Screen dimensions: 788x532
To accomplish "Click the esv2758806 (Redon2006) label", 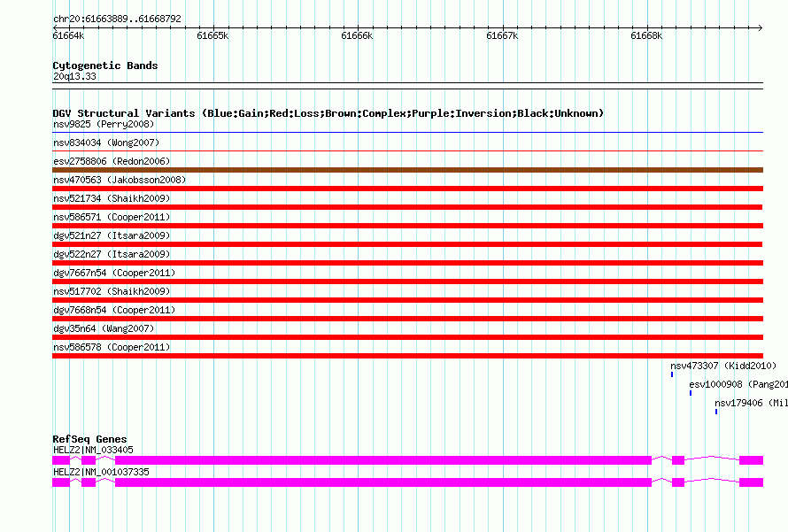I will [x=112, y=161].
